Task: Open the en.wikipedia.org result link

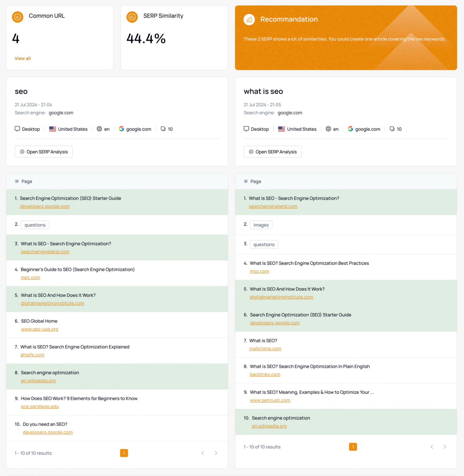Action: pyautogui.click(x=38, y=381)
